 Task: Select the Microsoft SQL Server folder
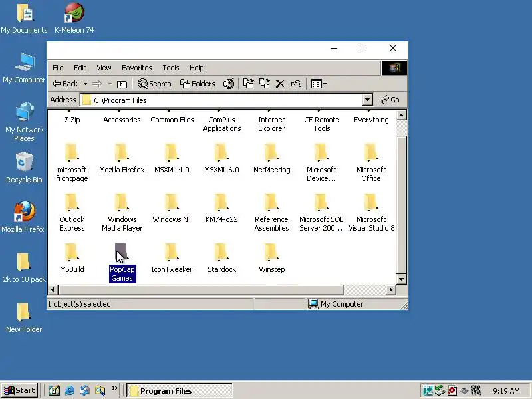tap(321, 213)
